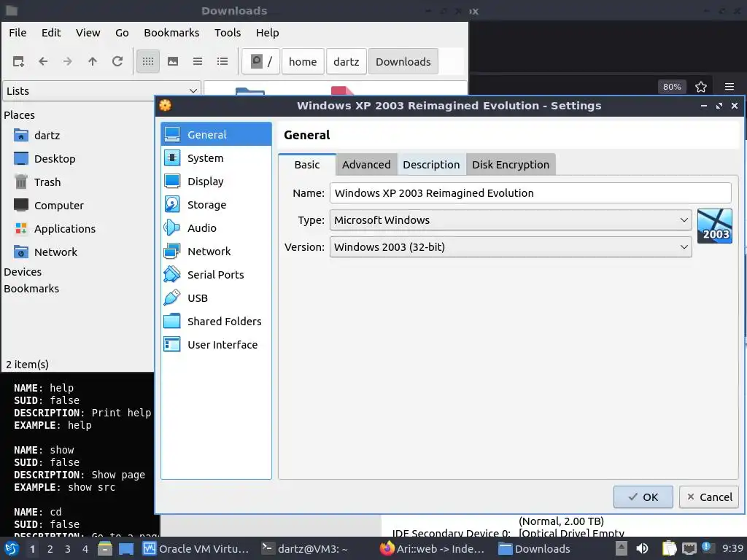Switch to Firefox Ari::web taskbar window
The height and width of the screenshot is (560, 747).
[x=432, y=548]
